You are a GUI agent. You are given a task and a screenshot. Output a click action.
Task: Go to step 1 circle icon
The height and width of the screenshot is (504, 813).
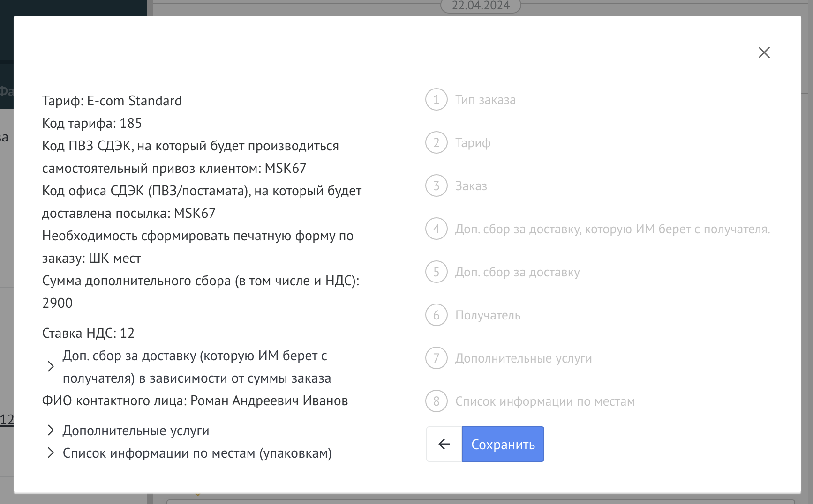coord(436,100)
